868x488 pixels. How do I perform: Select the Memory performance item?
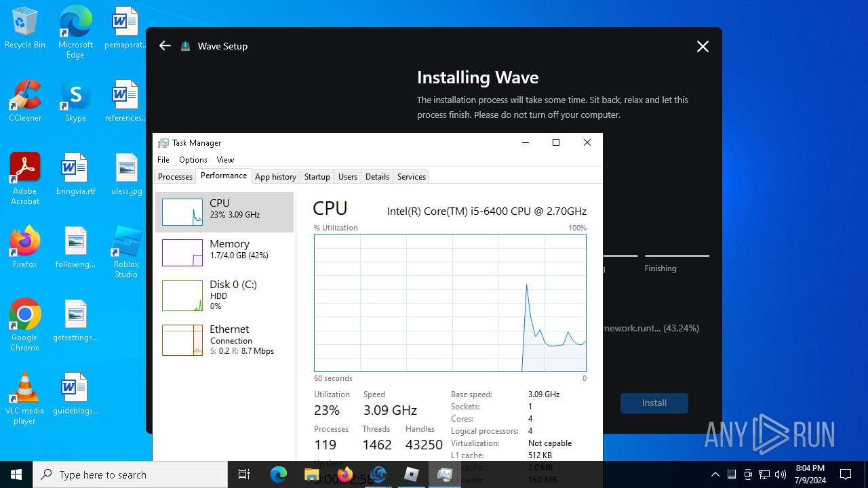coord(224,253)
